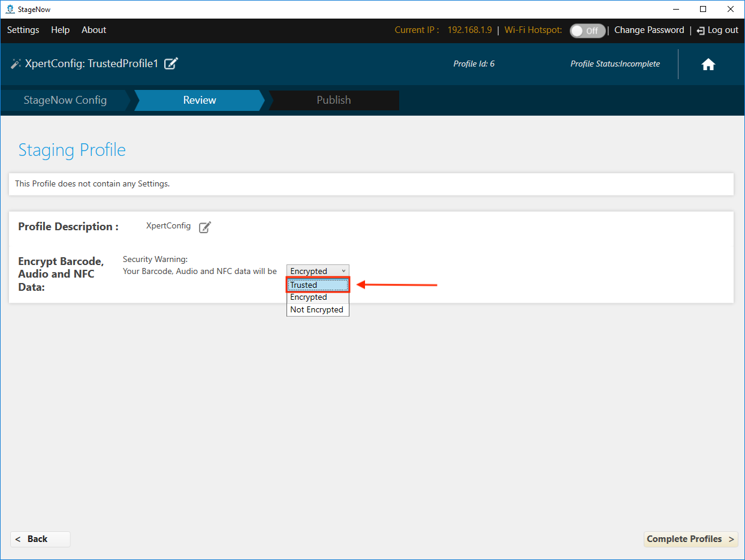The height and width of the screenshot is (560, 745).
Task: Select the Review step tab
Action: point(199,100)
